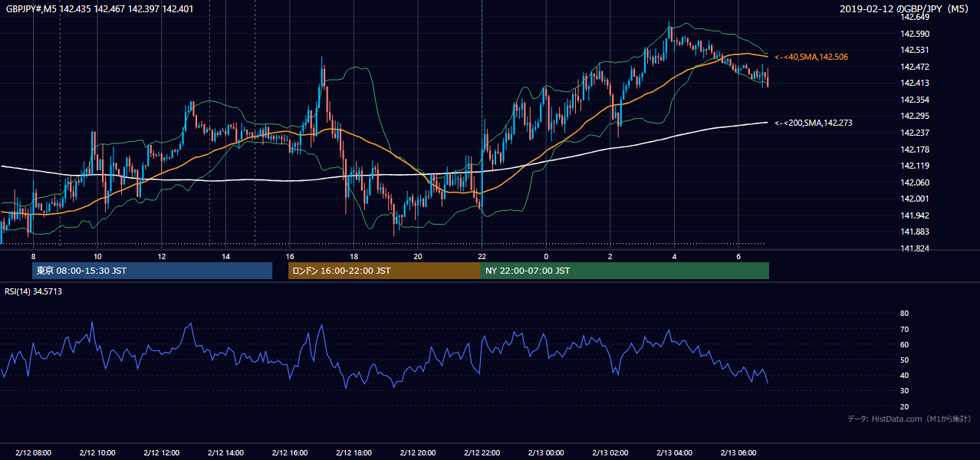The width and height of the screenshot is (980, 460).
Task: Click RSI axis level 80
Action: (904, 314)
